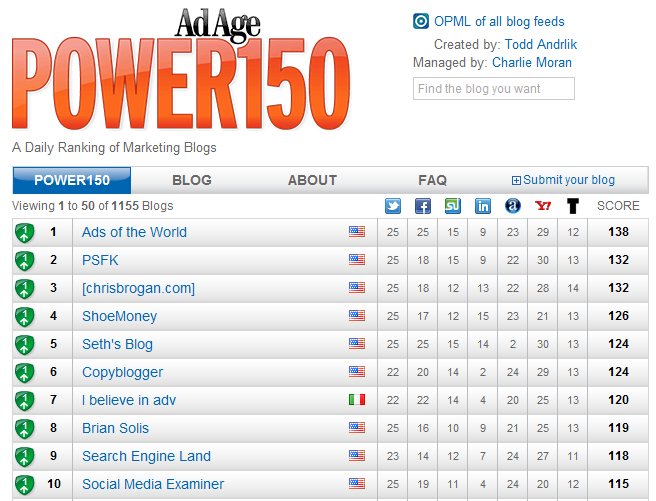Open the Ads of the World blog
The height and width of the screenshot is (501, 656).
[134, 232]
